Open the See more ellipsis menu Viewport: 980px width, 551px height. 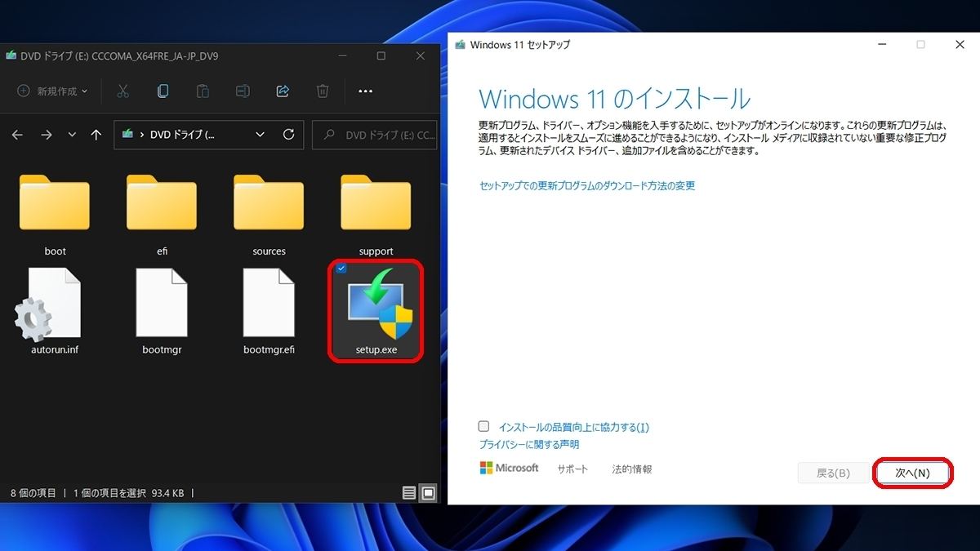pos(366,91)
